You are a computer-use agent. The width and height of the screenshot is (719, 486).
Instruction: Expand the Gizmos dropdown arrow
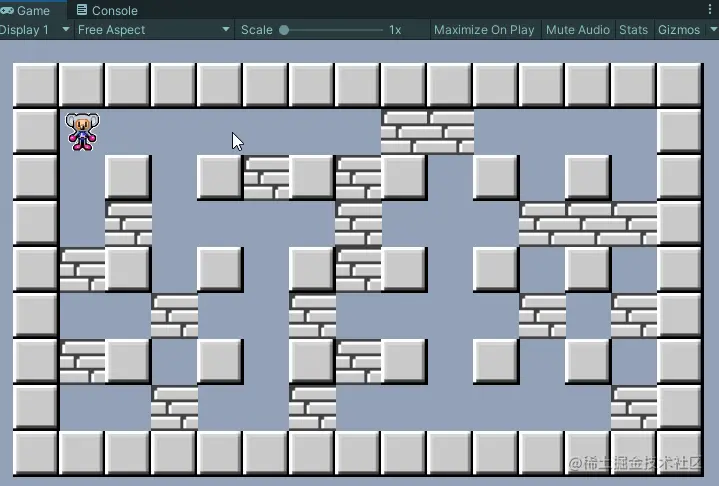pyautogui.click(x=713, y=29)
